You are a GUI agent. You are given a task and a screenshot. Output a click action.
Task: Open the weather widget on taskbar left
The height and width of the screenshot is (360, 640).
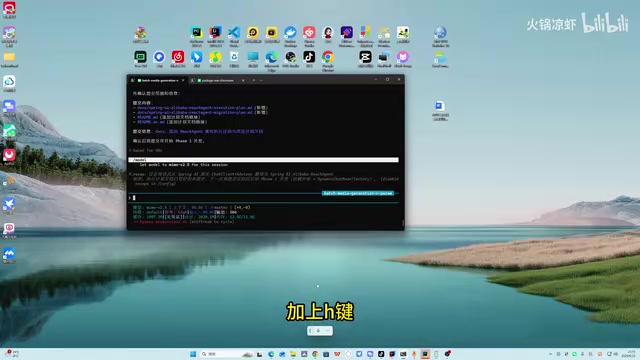(x=11, y=354)
